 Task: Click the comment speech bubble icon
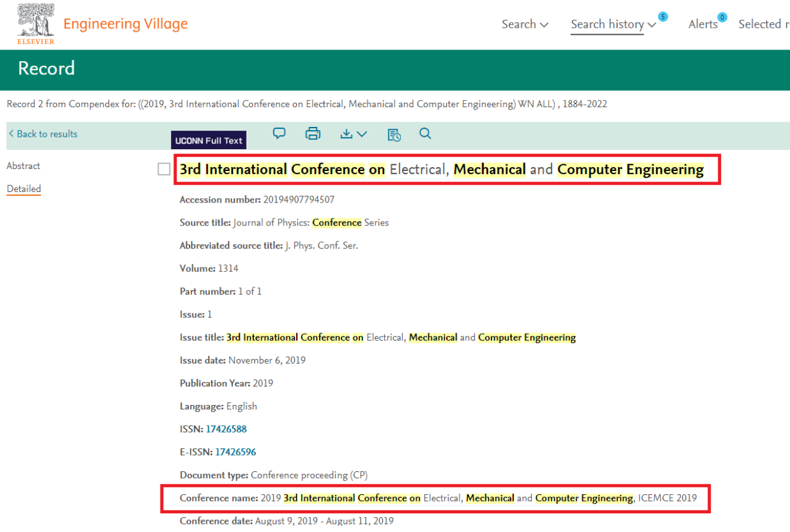pos(279,133)
